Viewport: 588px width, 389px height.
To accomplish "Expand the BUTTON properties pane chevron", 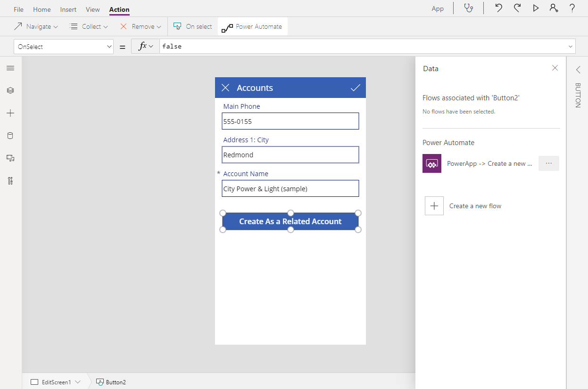I will [x=578, y=70].
